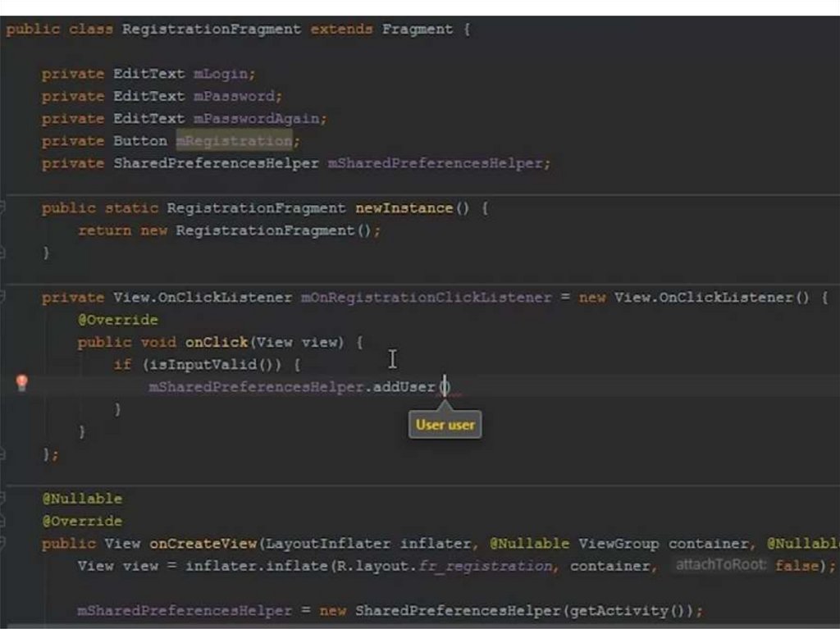840x629 pixels.
Task: Collapse the newInstance method fold marker
Action: click(x=3, y=208)
